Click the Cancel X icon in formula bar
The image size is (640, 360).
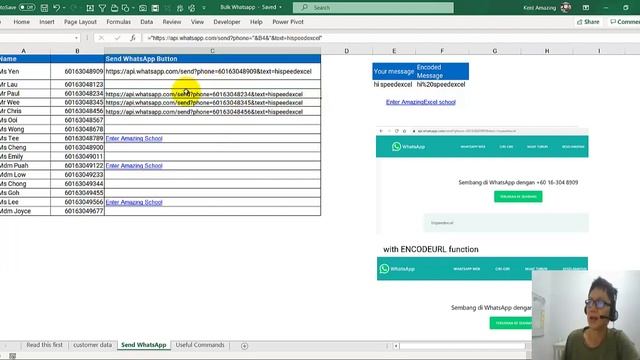101,38
